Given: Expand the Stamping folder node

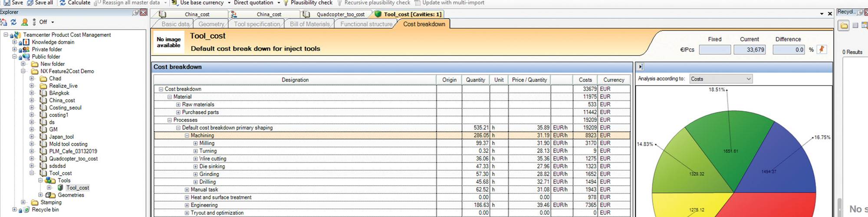Looking at the screenshot, I should coord(23,202).
